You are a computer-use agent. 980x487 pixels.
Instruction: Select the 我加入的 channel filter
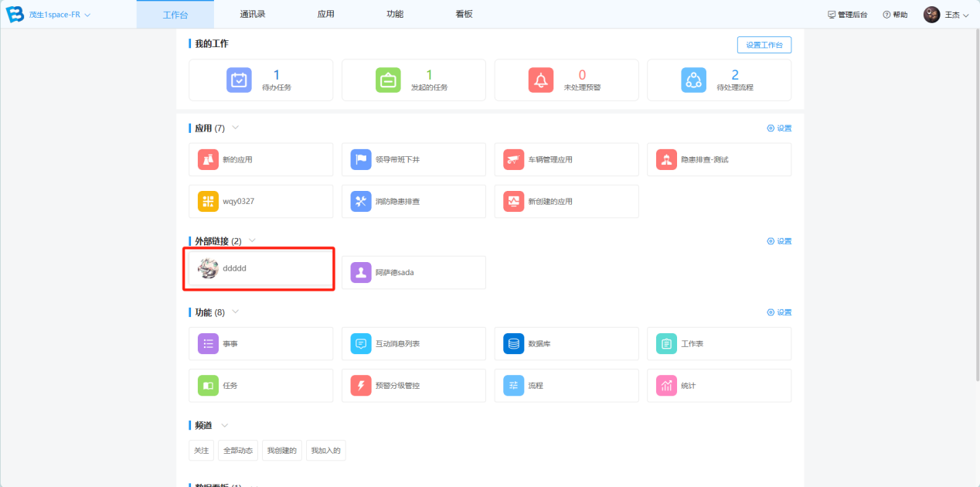click(325, 450)
